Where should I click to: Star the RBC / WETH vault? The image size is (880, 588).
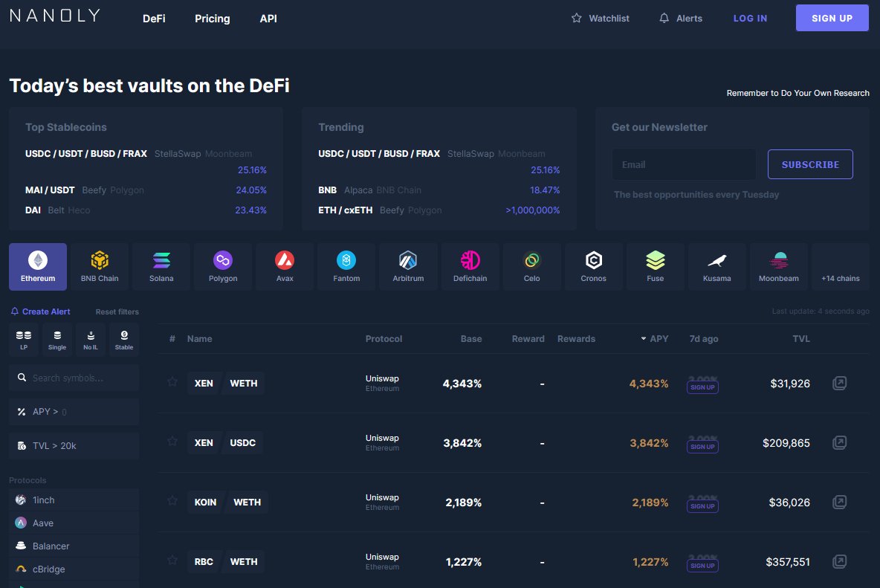pos(172,560)
